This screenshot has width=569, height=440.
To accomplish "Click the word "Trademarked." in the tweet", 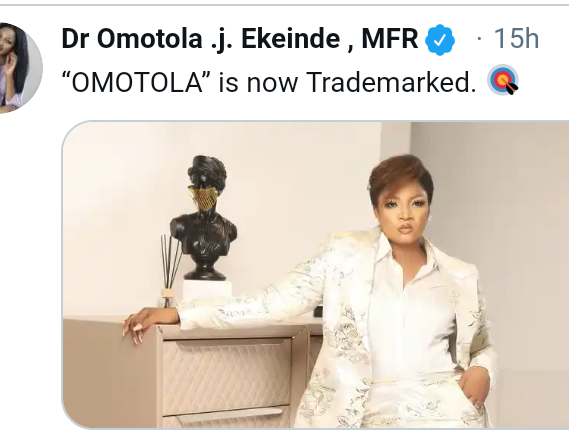I will click(x=391, y=82).
